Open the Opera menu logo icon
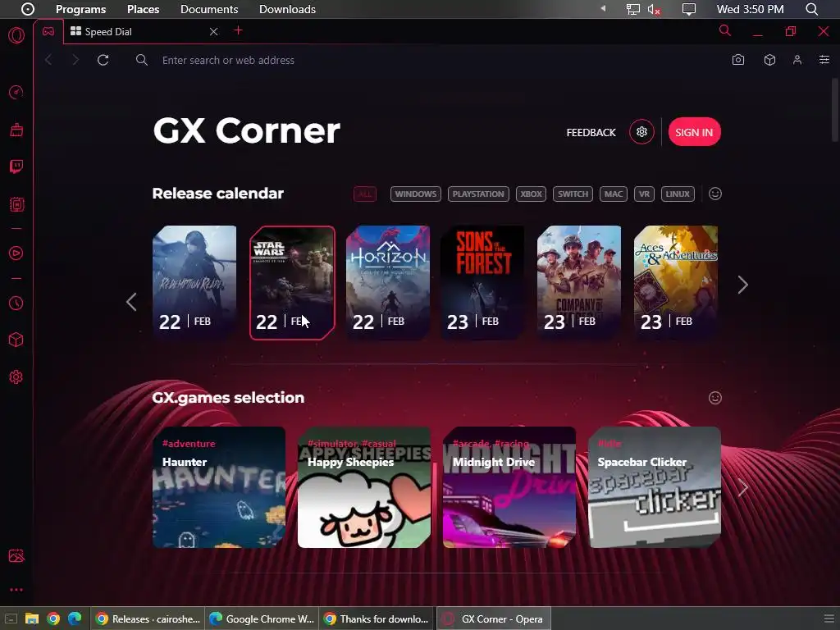The width and height of the screenshot is (840, 630). coord(16,35)
